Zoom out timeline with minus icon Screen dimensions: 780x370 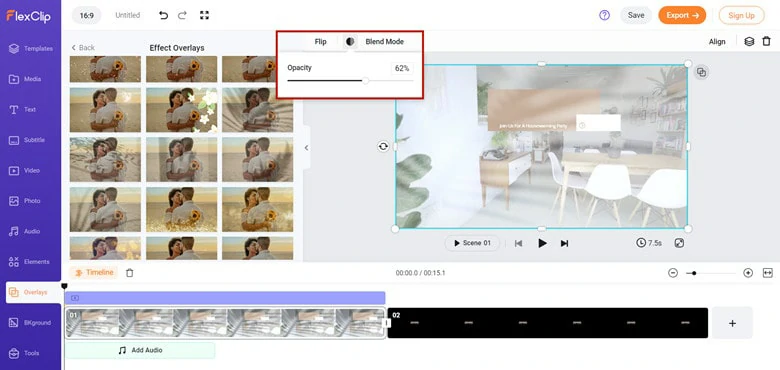pos(673,273)
